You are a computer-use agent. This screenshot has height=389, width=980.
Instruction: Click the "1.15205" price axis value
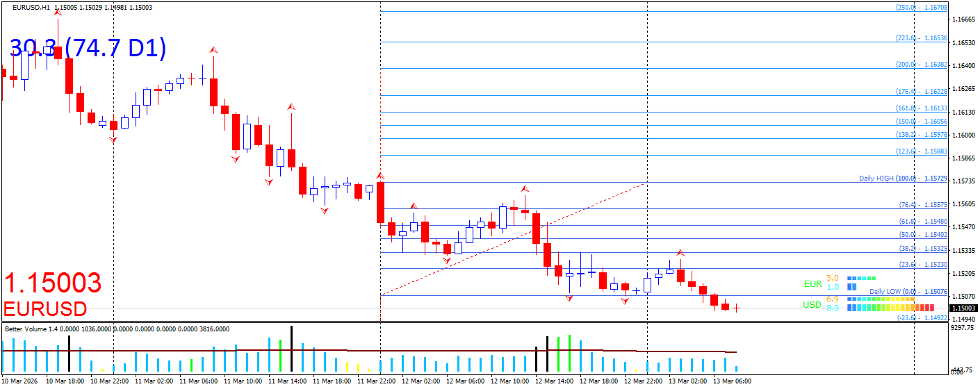coord(965,273)
